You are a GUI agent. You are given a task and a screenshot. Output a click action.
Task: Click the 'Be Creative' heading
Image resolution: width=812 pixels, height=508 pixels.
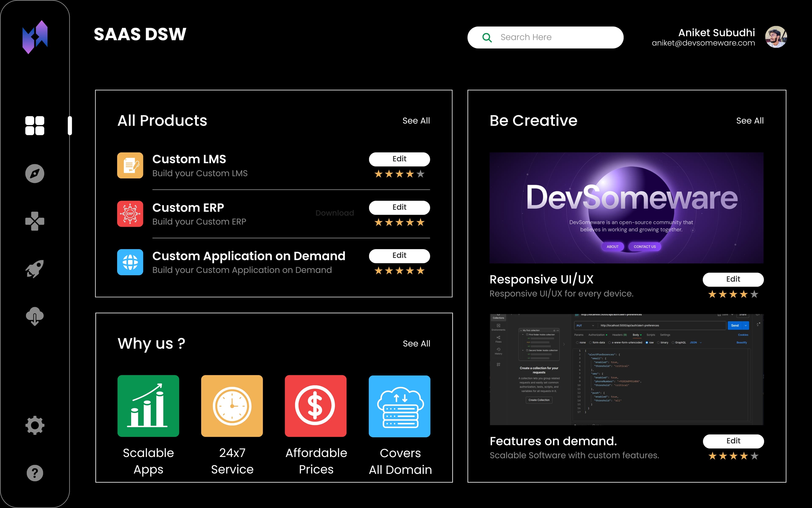tap(534, 121)
